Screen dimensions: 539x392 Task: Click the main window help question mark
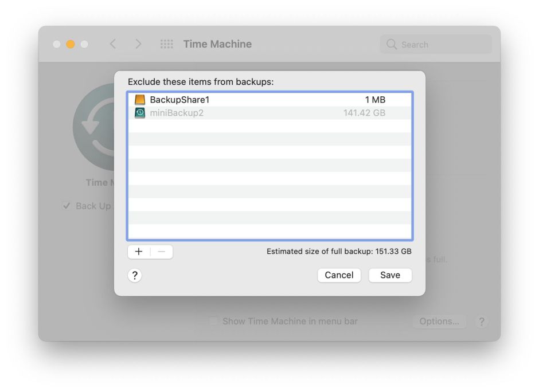pyautogui.click(x=482, y=322)
